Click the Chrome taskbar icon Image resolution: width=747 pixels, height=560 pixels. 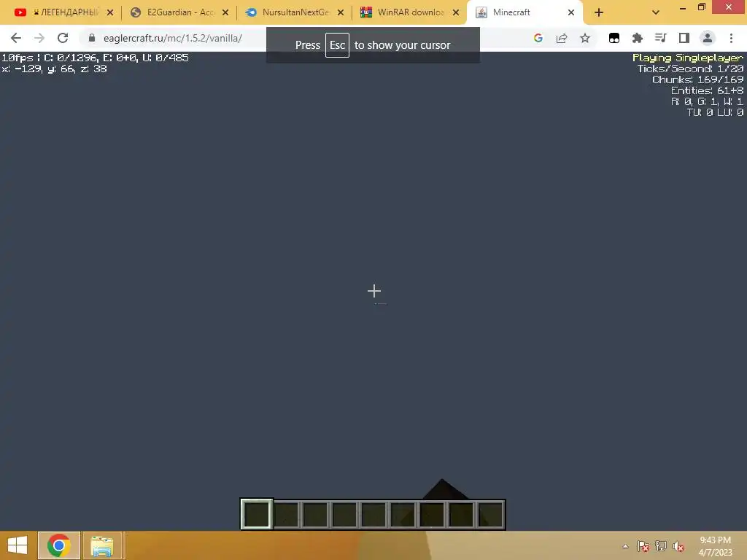pos(58,545)
